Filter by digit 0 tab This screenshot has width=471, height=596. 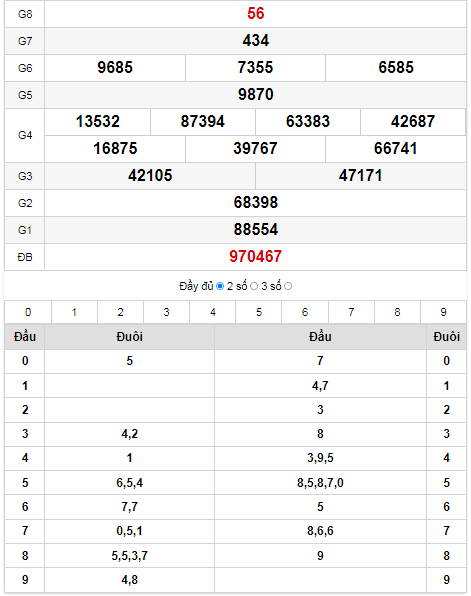pos(28,312)
